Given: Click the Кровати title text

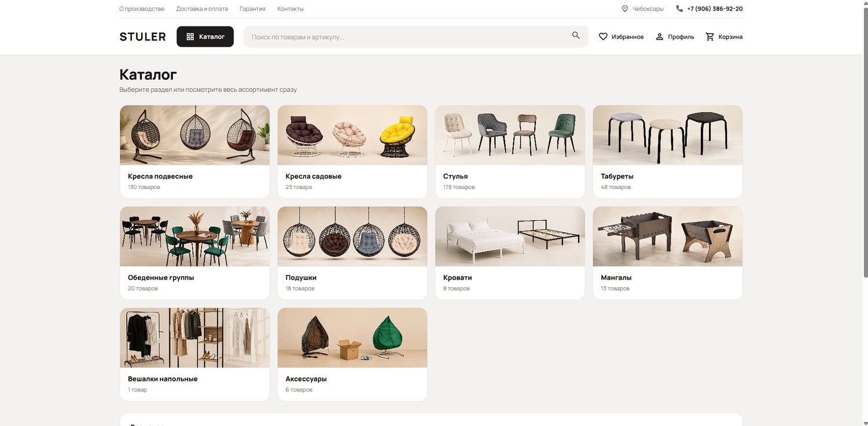Looking at the screenshot, I should click(458, 277).
